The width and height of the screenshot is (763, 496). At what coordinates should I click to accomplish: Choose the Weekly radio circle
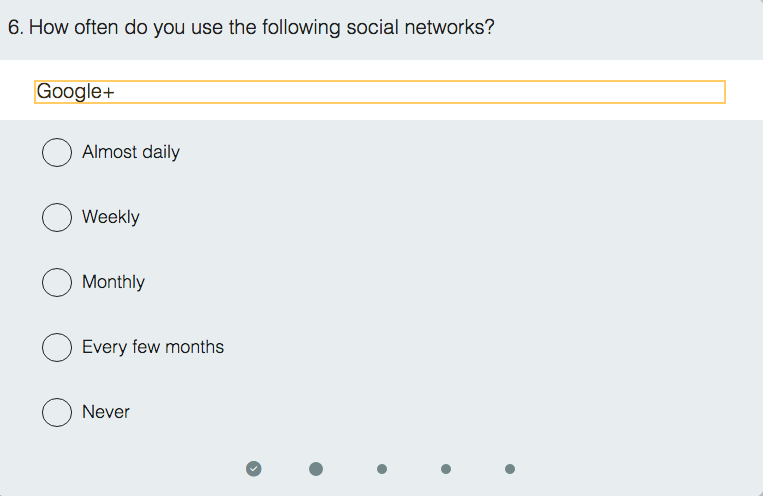pos(57,217)
